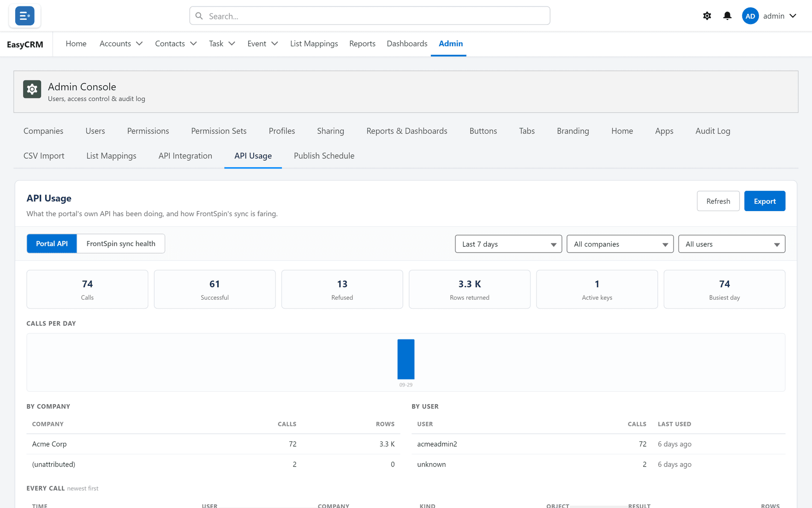This screenshot has height=508, width=812.
Task: Click the 09-29 calls bar
Action: [x=406, y=359]
